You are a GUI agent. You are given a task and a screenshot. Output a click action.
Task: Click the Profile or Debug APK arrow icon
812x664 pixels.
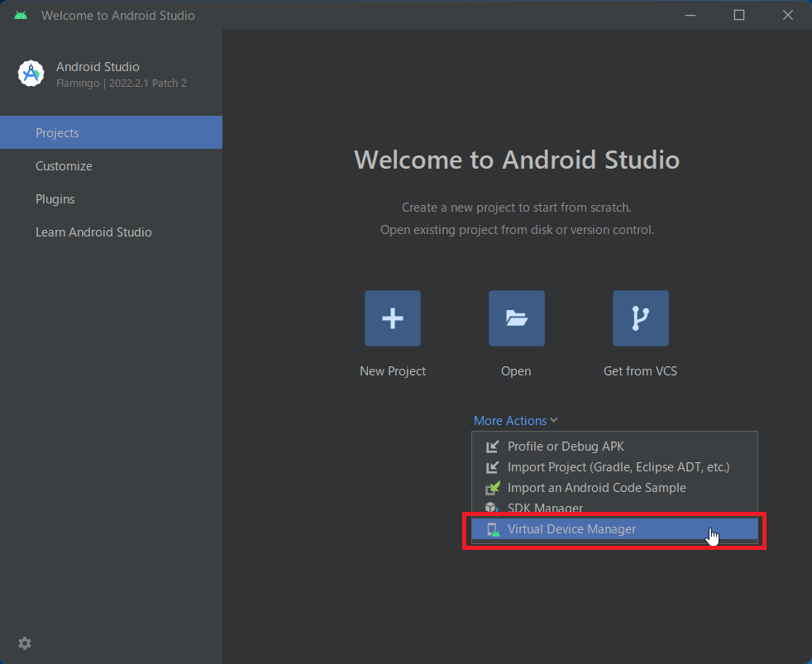(492, 447)
